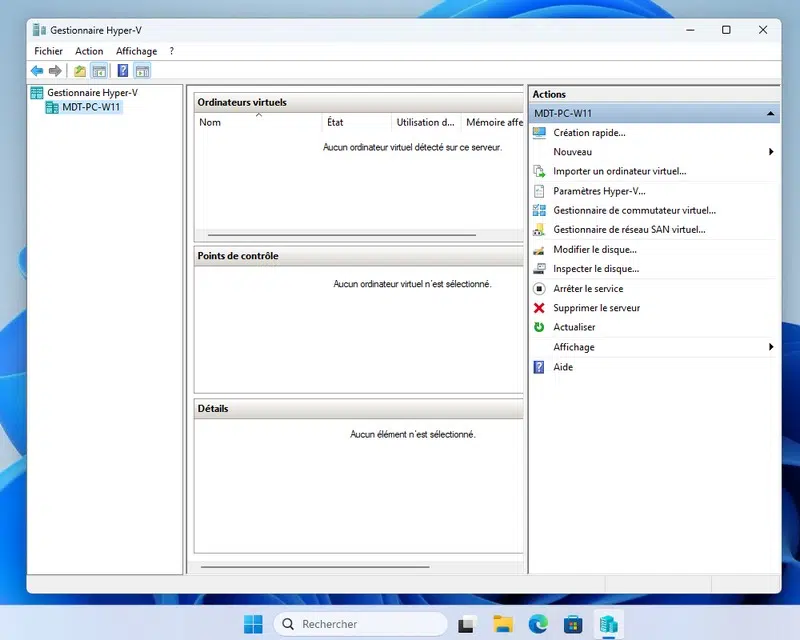This screenshot has width=800, height=640.
Task: Open the Fichier menu
Action: (x=48, y=51)
